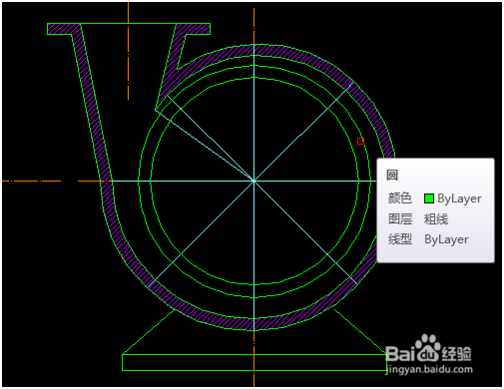The height and width of the screenshot is (389, 504).
Task: Select the orange dashed centerline above the inlet pipe
Action: [128, 50]
